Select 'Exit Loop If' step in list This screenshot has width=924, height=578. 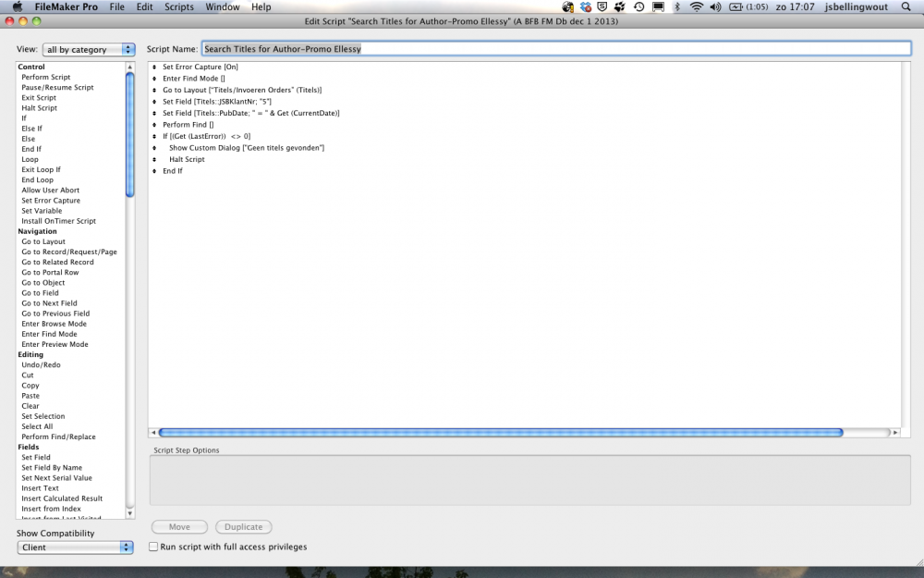(42, 169)
